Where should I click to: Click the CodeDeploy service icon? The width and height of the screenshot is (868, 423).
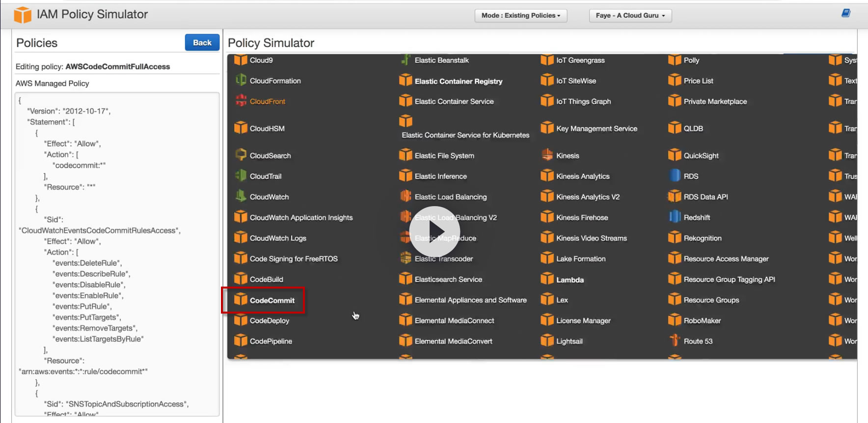point(241,320)
